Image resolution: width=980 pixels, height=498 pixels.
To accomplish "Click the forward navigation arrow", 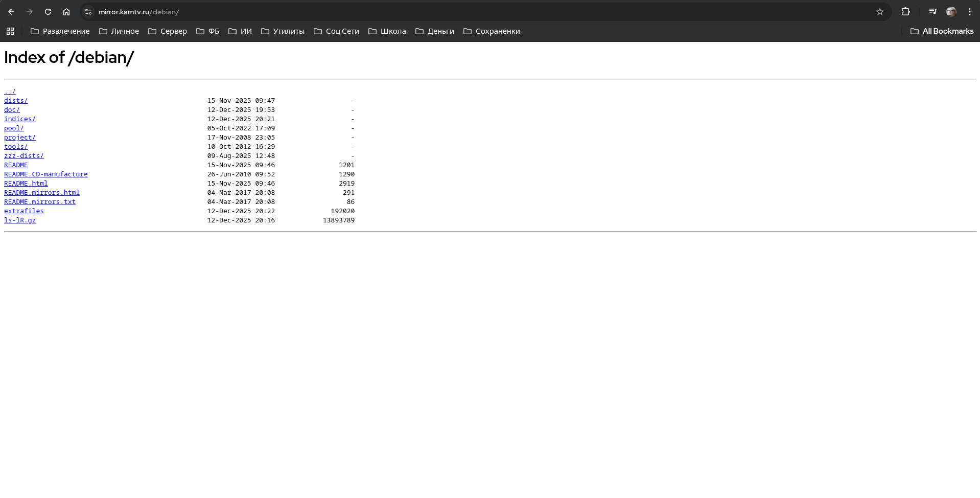I will point(30,12).
